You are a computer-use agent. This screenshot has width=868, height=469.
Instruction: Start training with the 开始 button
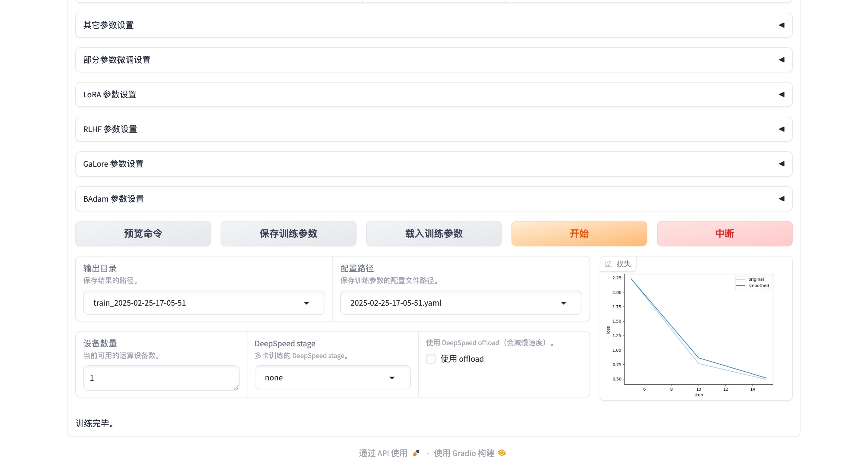[579, 234]
